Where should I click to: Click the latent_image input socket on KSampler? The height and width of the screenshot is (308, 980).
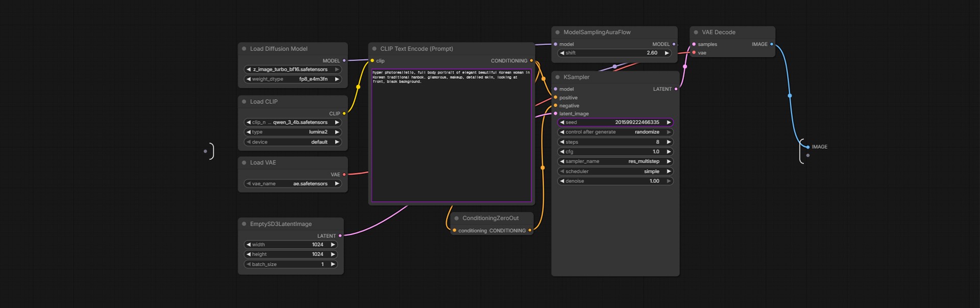(555, 114)
